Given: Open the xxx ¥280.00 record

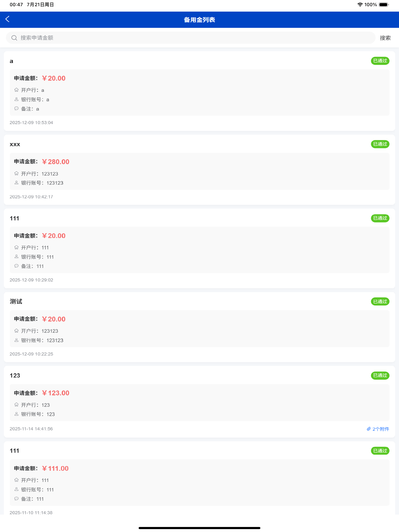Looking at the screenshot, I should point(199,170).
